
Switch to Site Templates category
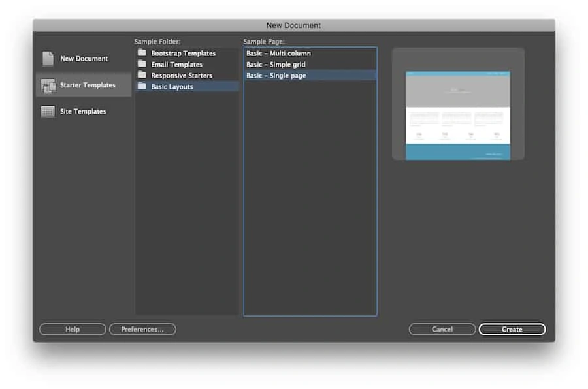[83, 112]
